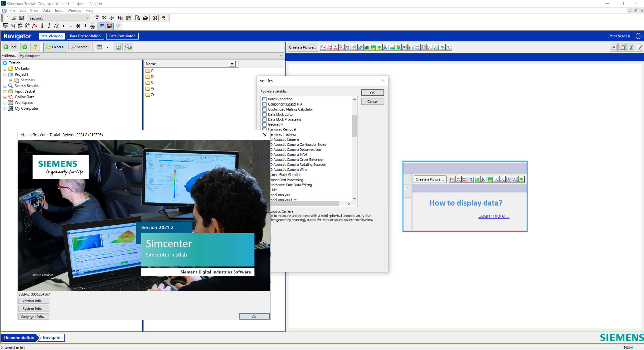Click the up one folder level icon
The height and width of the screenshot is (350, 644).
[35, 47]
